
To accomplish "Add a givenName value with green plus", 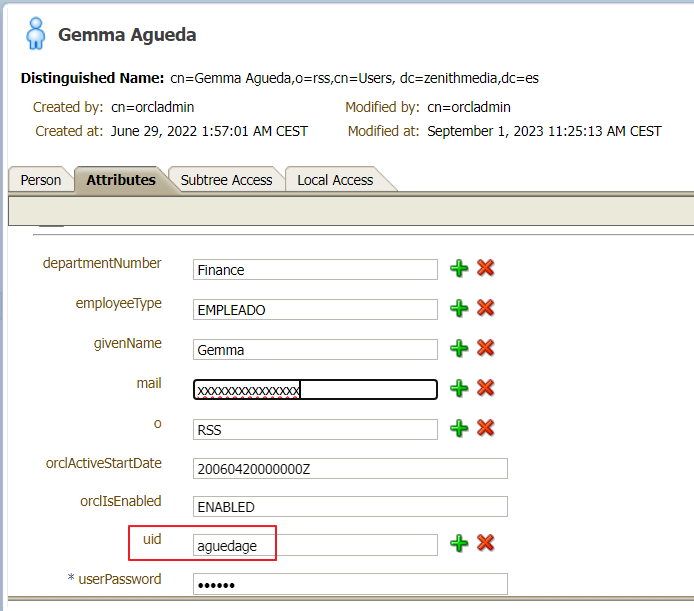I will [459, 348].
